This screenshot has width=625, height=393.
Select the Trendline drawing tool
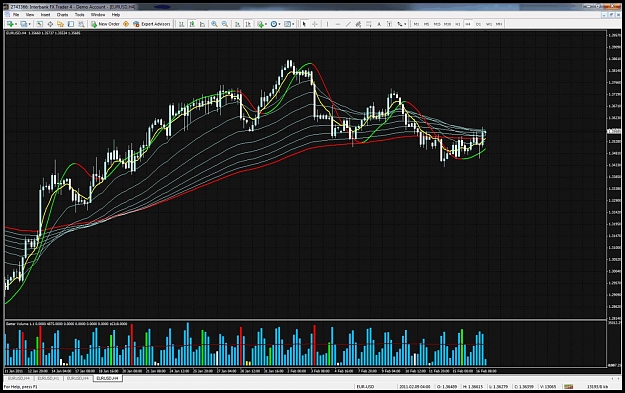[x=348, y=24]
